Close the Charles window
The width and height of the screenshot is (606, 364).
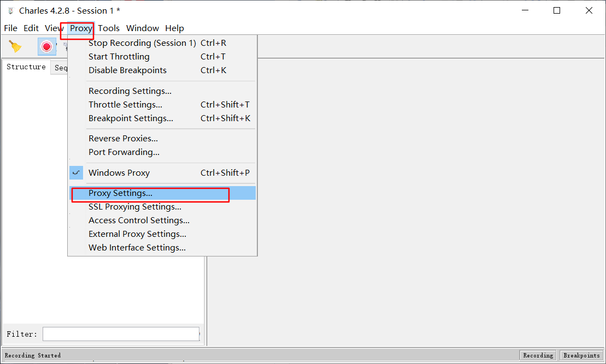(589, 10)
